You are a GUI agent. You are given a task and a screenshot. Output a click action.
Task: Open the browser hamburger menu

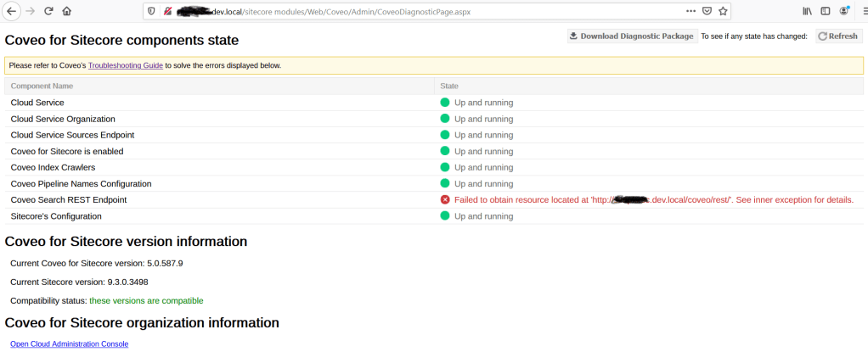[x=865, y=11]
